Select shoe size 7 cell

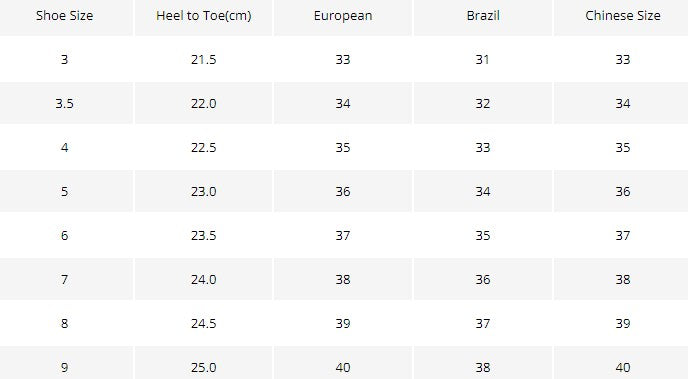click(x=64, y=279)
